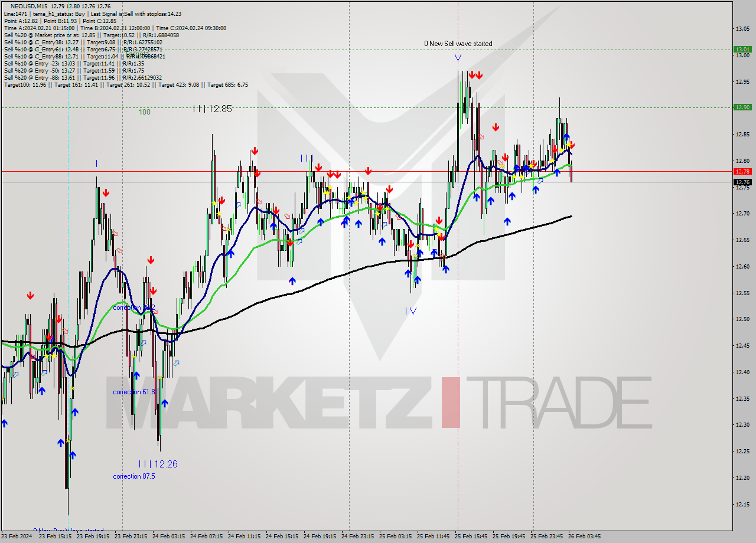Click the '23 Feb 2024' time axis label
Viewport: 756px width, 543px height.
pyautogui.click(x=17, y=537)
